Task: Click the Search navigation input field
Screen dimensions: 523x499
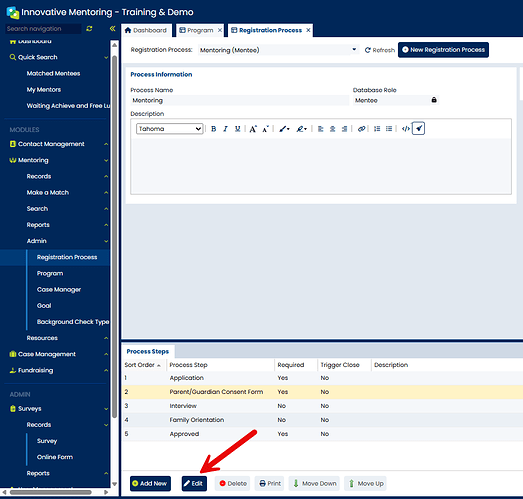Action: (x=43, y=29)
